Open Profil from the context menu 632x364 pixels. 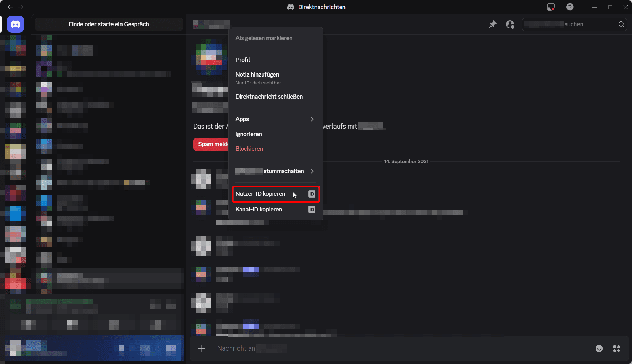pos(243,60)
